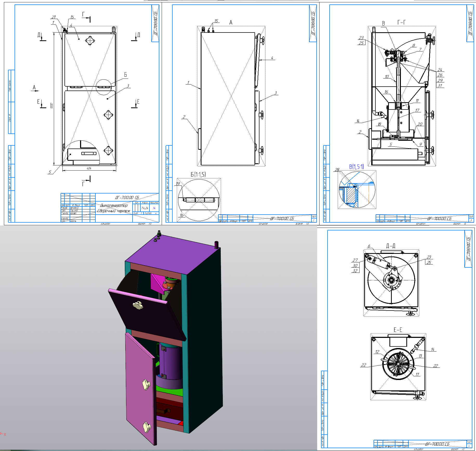Click callout '24' in the stacked list

click(440, 70)
